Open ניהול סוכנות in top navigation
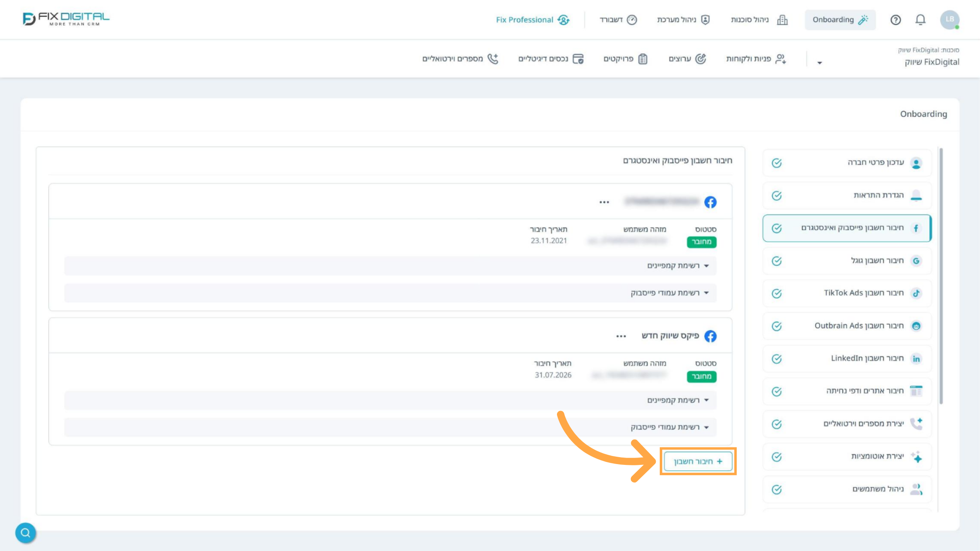 (x=759, y=20)
